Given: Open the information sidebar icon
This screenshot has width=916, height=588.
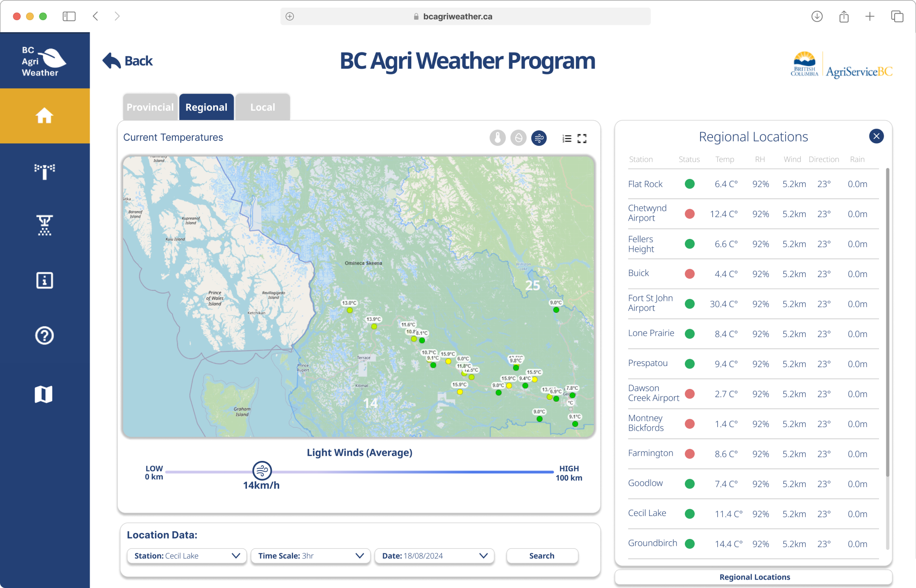Looking at the screenshot, I should [x=44, y=280].
